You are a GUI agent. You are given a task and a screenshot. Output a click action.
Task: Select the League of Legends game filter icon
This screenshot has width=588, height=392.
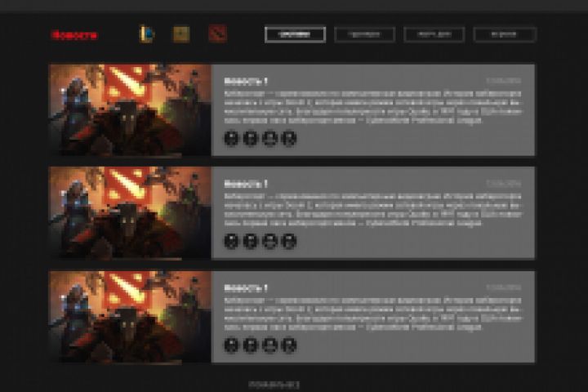(146, 34)
